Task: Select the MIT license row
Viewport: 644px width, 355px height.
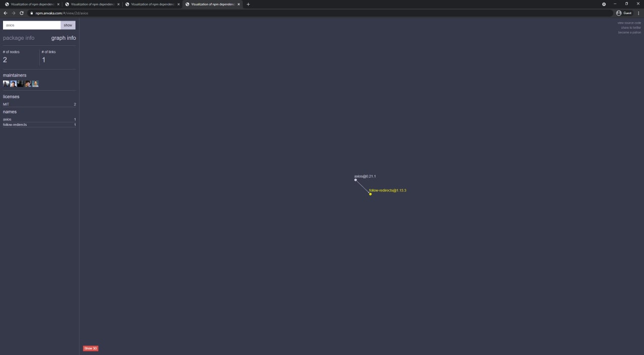Action: [x=39, y=104]
